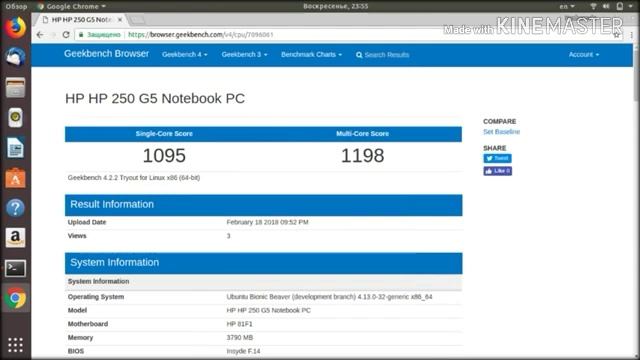Open the Help icon in dock
Viewport: 640px width, 360px height.
[16, 208]
